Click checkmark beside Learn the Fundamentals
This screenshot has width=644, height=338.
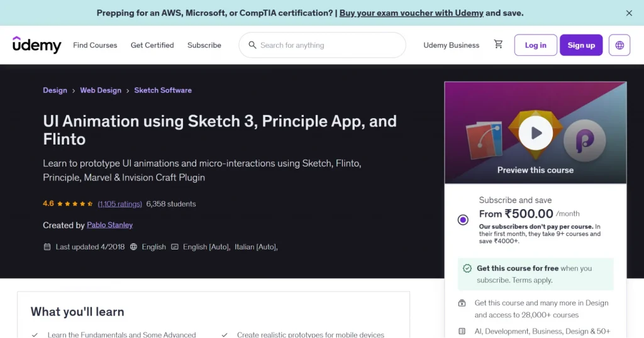point(35,335)
